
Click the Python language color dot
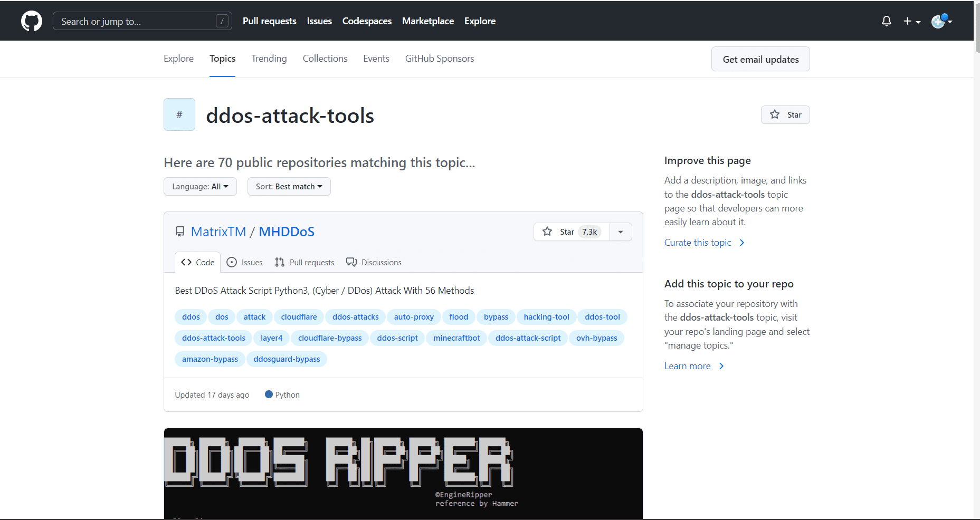coord(269,394)
